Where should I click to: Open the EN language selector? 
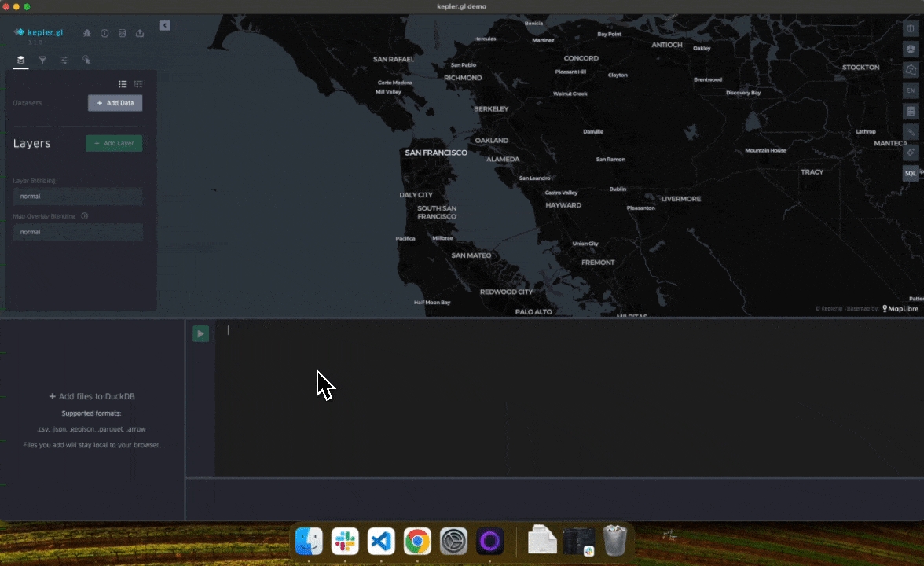pyautogui.click(x=911, y=91)
